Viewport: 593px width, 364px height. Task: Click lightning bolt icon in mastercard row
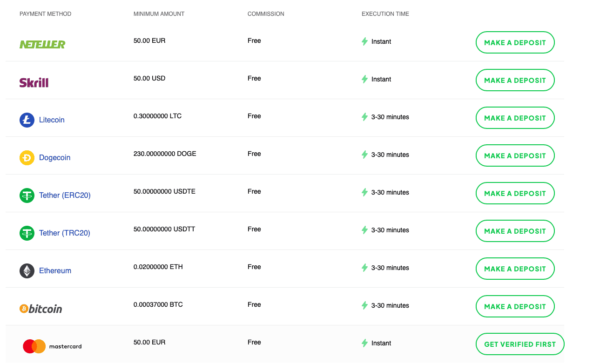tap(365, 343)
